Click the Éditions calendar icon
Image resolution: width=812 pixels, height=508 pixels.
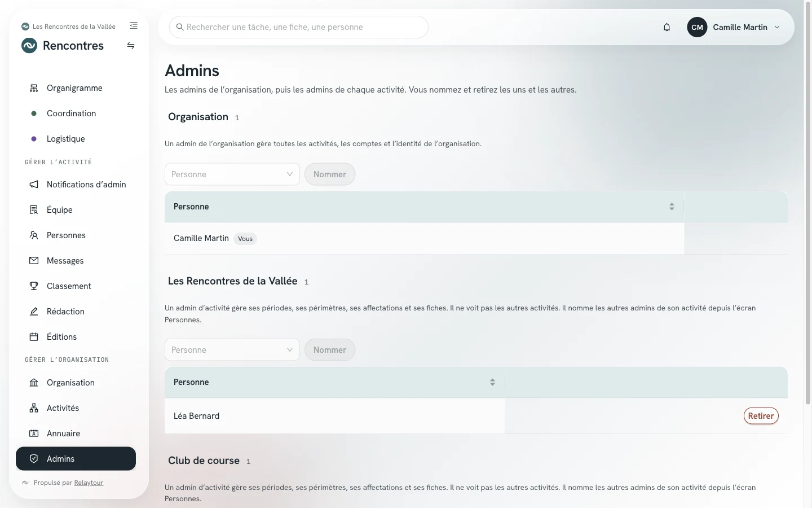pyautogui.click(x=34, y=337)
